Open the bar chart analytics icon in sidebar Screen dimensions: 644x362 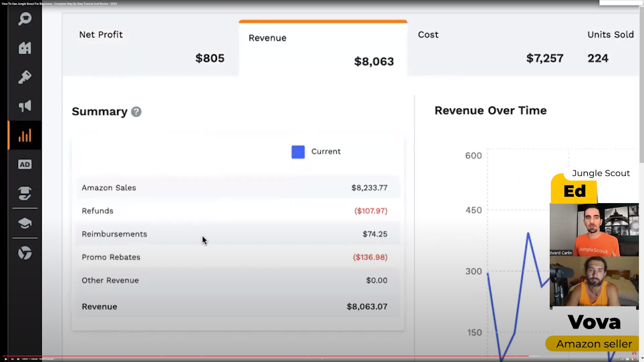pos(25,136)
